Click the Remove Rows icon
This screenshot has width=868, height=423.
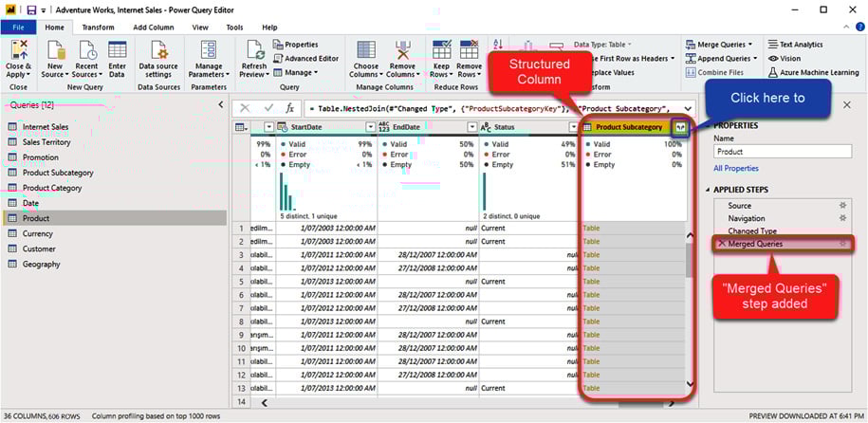pyautogui.click(x=469, y=50)
